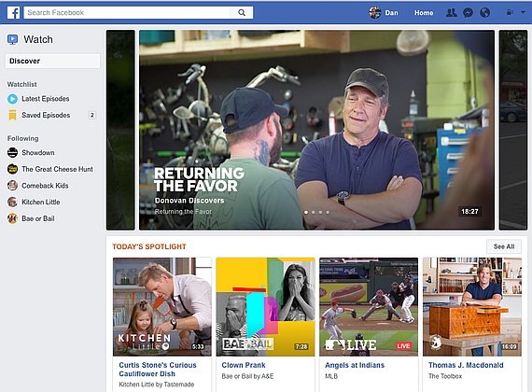Open Curtis Stone's Curious Cauliflower Dish
This screenshot has width=532, height=392.
pos(158,370)
